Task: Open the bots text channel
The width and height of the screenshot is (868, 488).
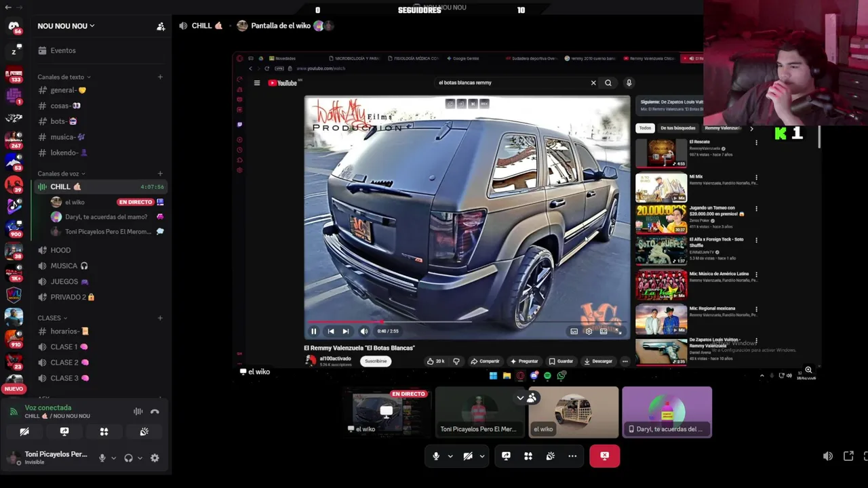Action: (x=100, y=121)
